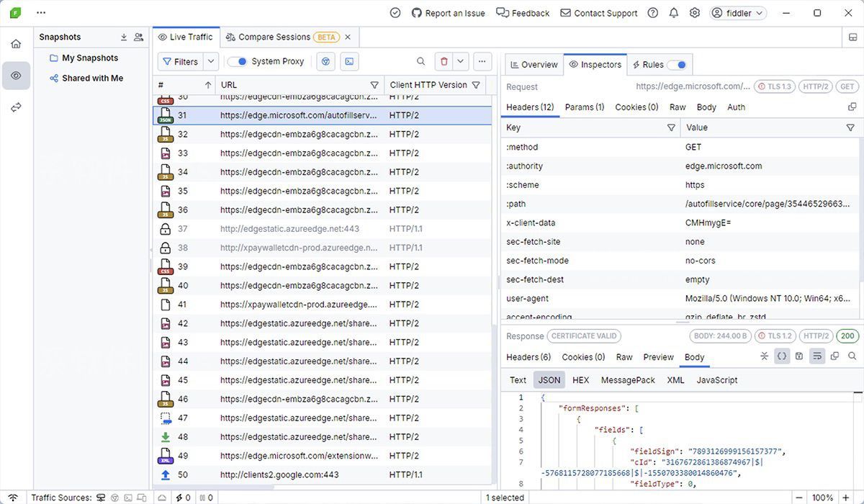Disable the System Proxy toggle

point(238,61)
